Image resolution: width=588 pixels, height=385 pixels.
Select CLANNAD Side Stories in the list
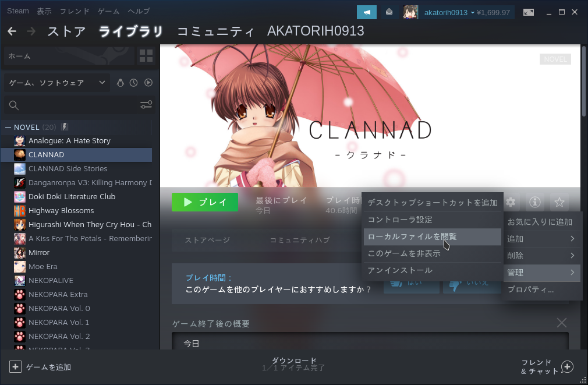(x=76, y=169)
